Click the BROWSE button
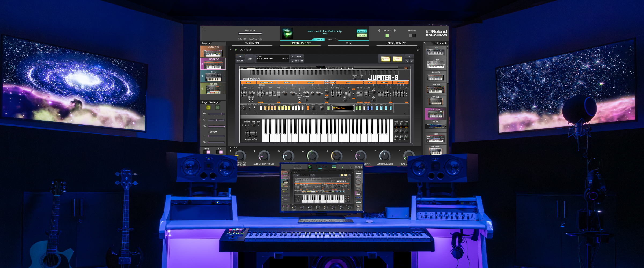 240,61
